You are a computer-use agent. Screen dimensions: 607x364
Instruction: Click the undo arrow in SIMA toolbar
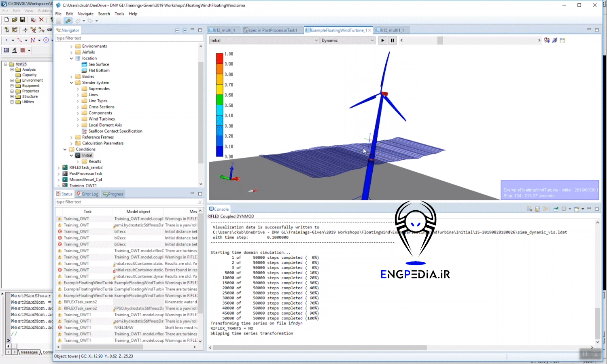(78, 21)
